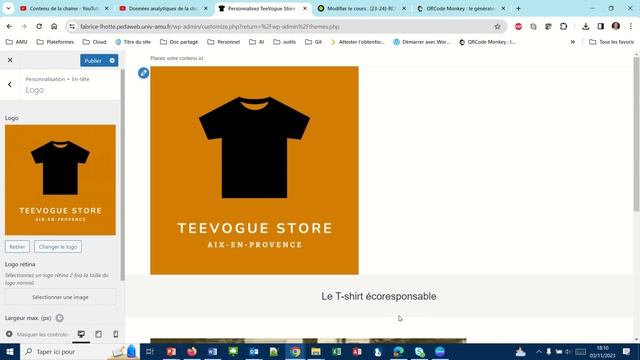Screen dimensions: 640x360
Task: Close the WordPress customizer panel
Action: click(x=10, y=60)
